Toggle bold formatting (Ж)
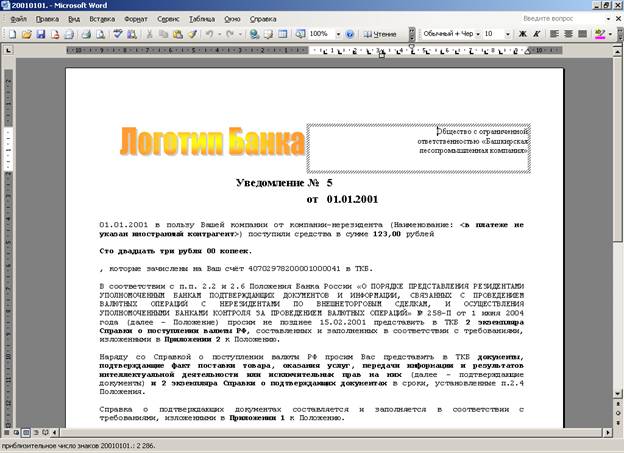The image size is (624, 453). pyautogui.click(x=521, y=34)
